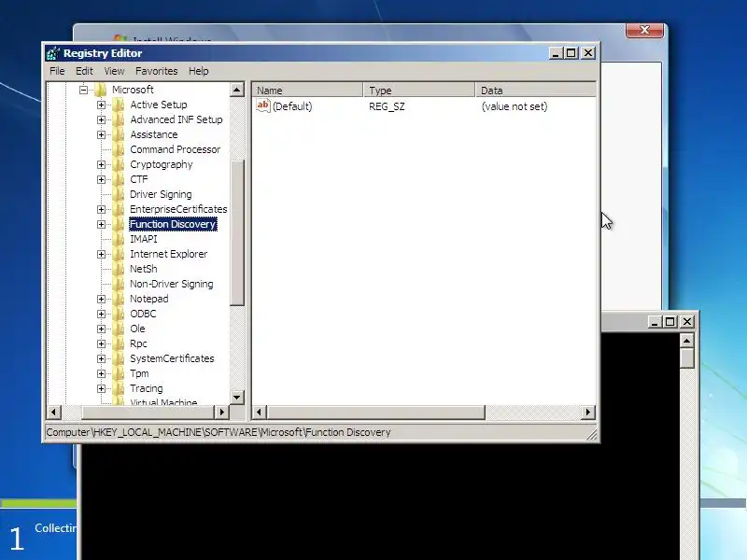Click the Function Discovery folder icon
The height and width of the screenshot is (560, 747).
pos(119,224)
